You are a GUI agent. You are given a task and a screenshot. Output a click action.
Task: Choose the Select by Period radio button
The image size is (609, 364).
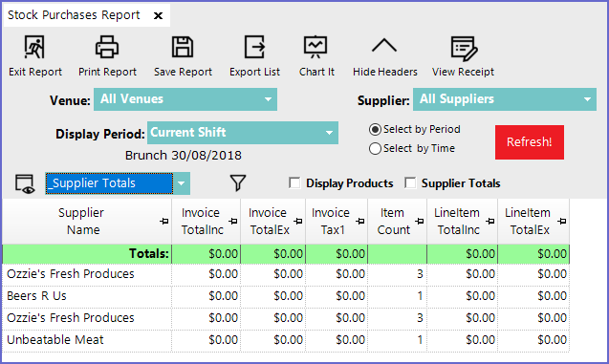point(375,129)
